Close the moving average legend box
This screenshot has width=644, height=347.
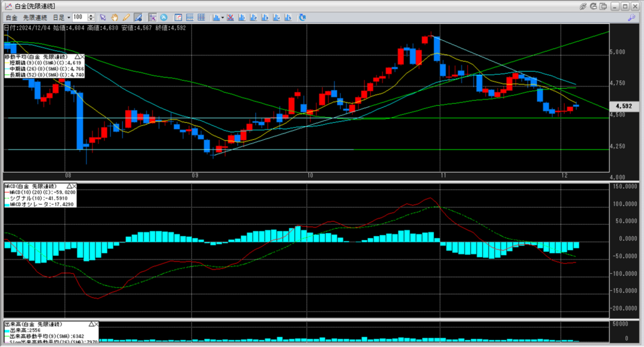(x=84, y=57)
